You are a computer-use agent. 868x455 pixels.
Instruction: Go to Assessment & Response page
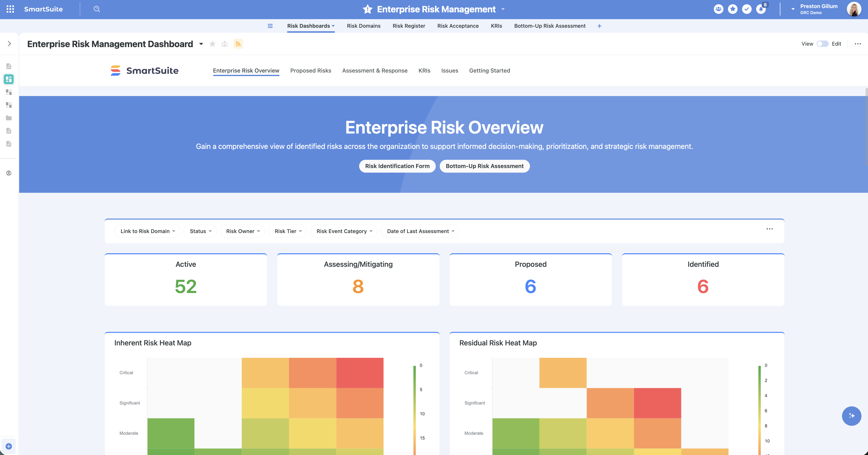click(x=375, y=71)
